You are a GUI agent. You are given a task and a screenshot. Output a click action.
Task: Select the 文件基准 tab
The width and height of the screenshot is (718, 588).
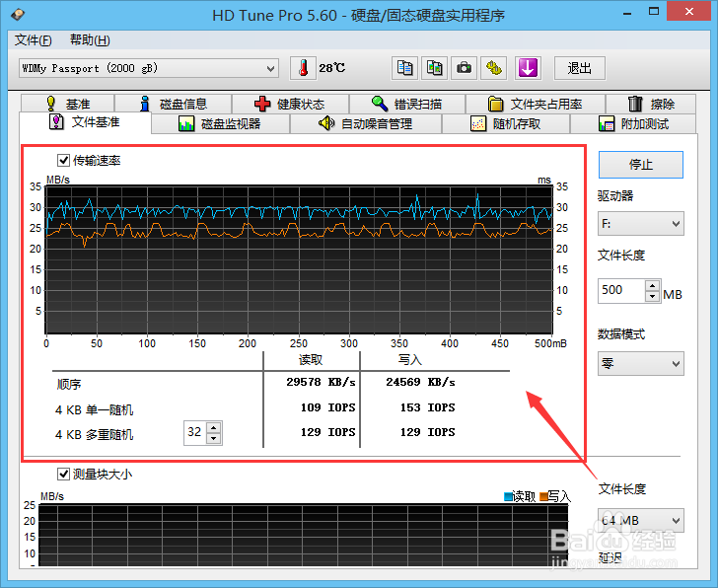[85, 122]
